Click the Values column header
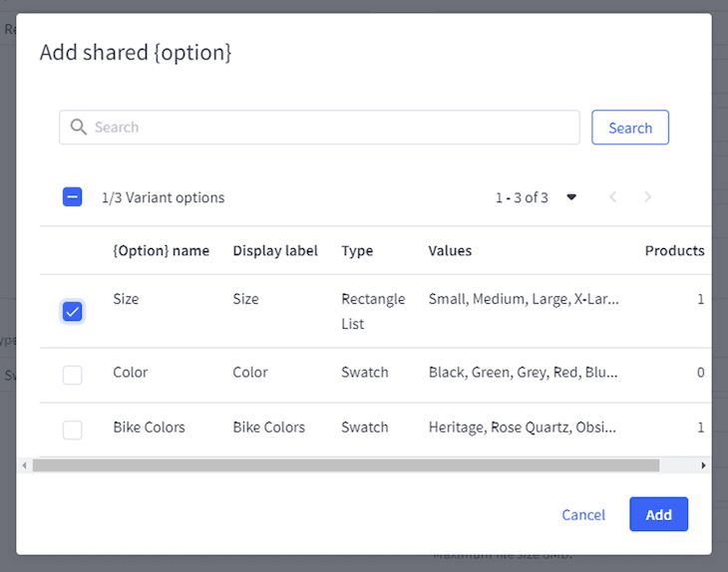Screen dimensions: 728x572 [450, 250]
